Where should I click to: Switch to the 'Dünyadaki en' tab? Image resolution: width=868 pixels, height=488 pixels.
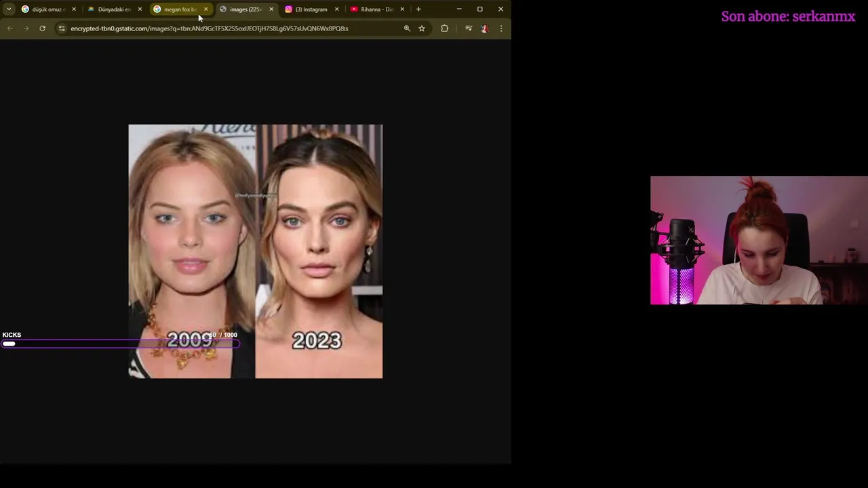pyautogui.click(x=113, y=9)
